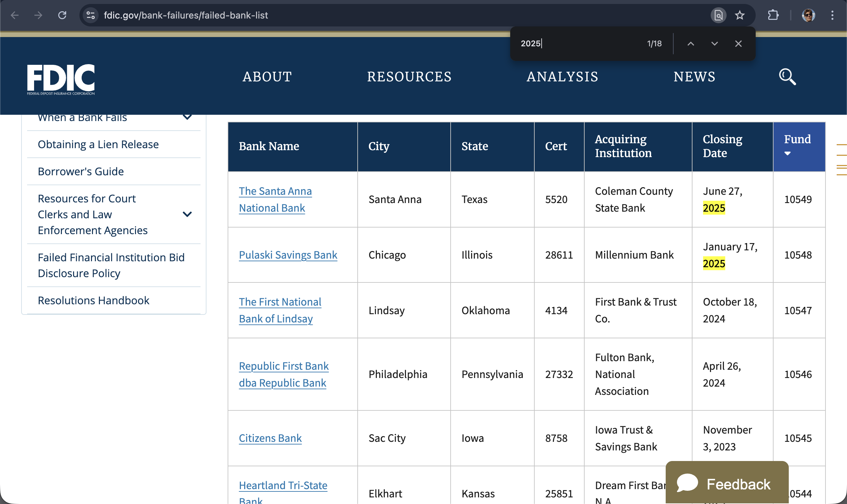Click the site information icon in address bar

click(91, 15)
